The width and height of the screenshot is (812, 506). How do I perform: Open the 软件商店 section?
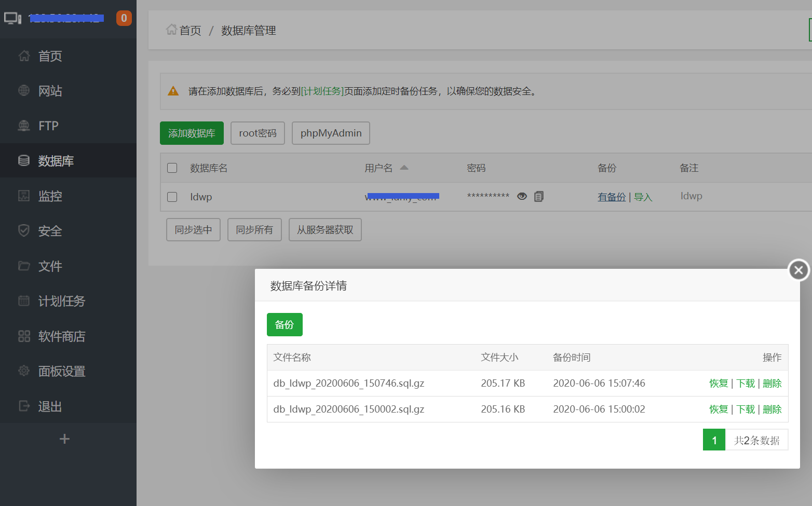point(61,336)
